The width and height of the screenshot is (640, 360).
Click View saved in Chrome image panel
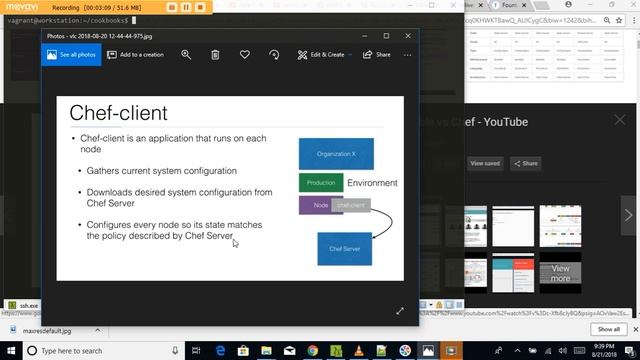point(485,164)
